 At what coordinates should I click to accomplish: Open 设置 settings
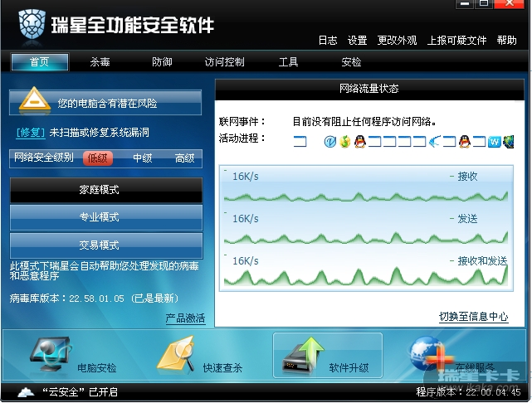coord(357,41)
